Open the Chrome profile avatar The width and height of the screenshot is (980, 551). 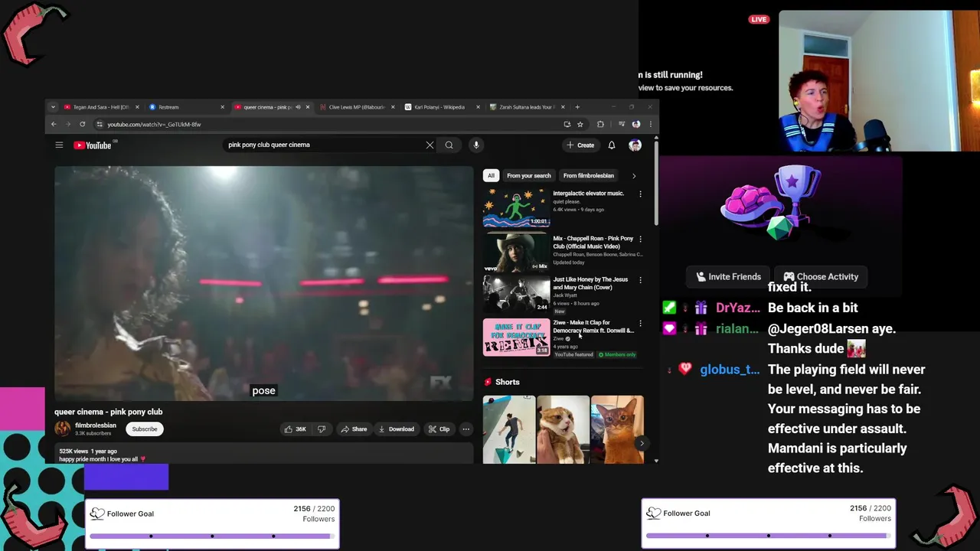click(x=635, y=124)
